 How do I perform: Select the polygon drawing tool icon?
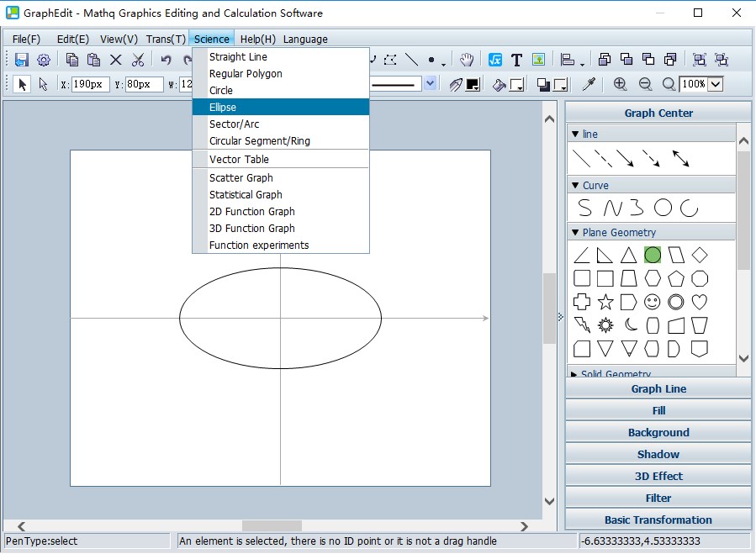pyautogui.click(x=390, y=60)
